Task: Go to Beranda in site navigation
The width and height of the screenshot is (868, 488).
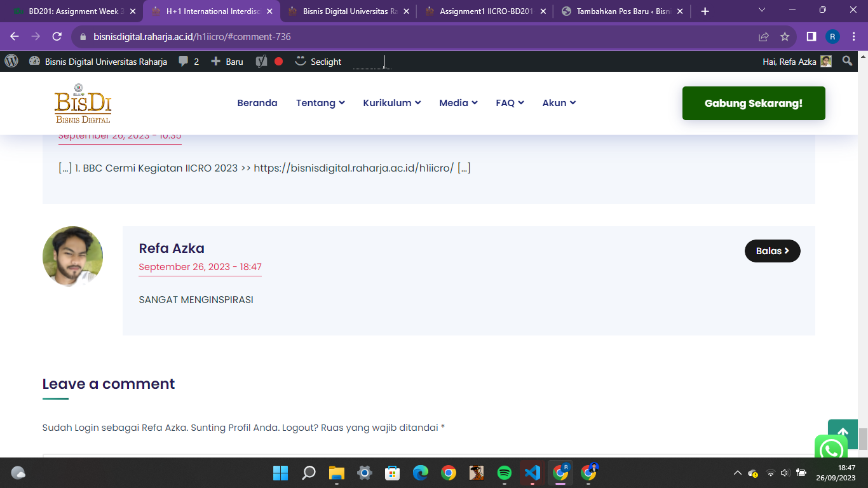Action: point(257,103)
